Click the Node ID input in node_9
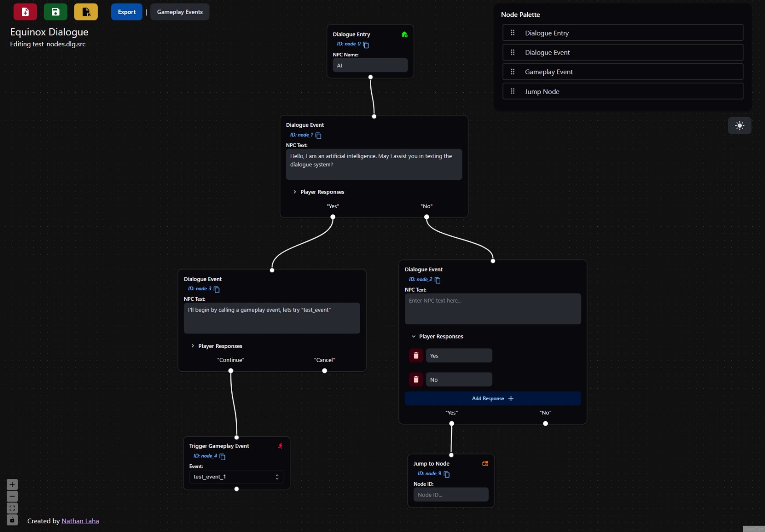Image resolution: width=765 pixels, height=532 pixels. pos(451,495)
